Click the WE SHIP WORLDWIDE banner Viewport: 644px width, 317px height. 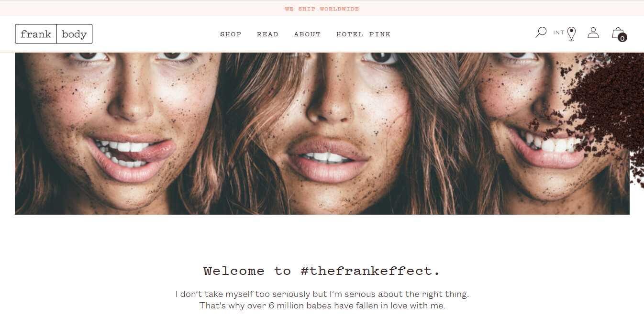(322, 9)
